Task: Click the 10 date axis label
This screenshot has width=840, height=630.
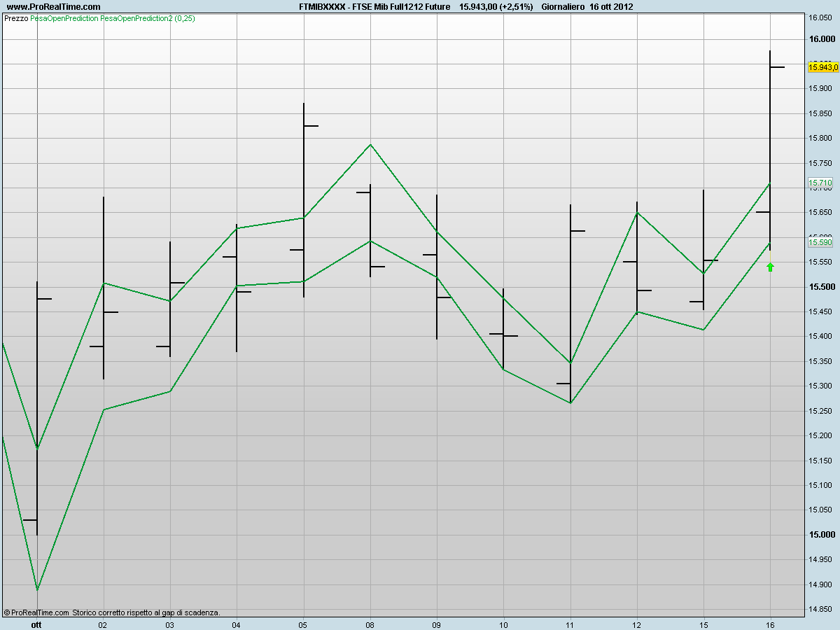Action: (503, 624)
